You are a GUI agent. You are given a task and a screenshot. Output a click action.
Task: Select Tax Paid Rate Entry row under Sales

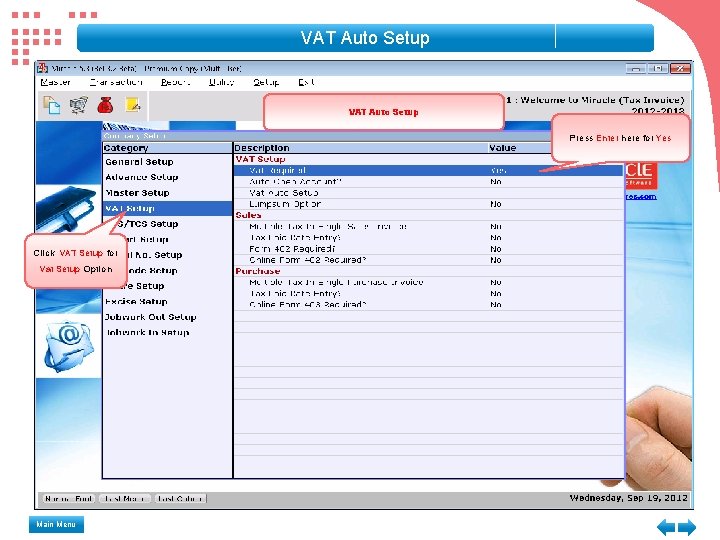428,238
